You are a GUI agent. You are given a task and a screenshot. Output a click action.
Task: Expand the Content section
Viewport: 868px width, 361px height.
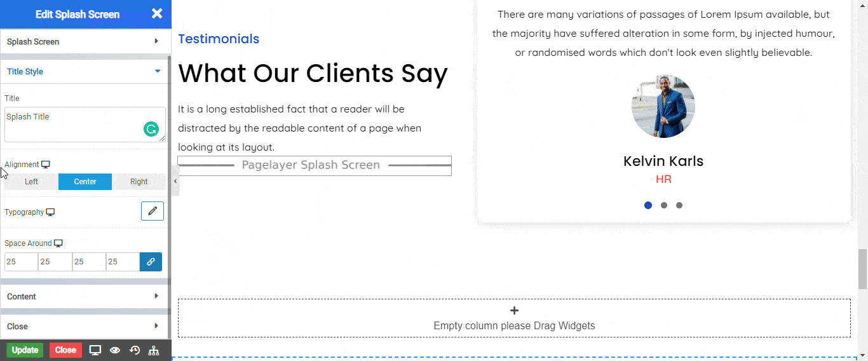click(x=85, y=296)
